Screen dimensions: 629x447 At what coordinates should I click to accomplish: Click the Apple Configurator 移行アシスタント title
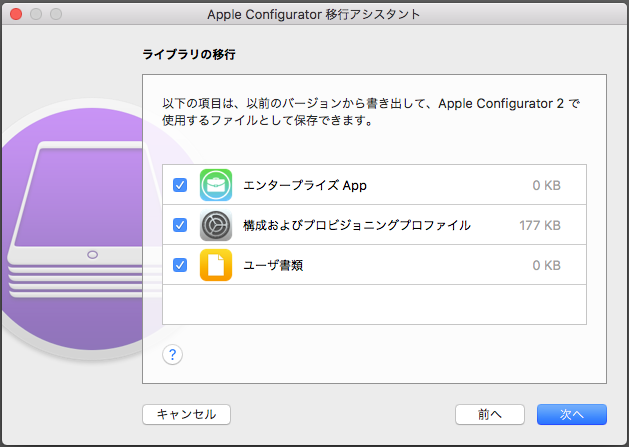pos(314,14)
